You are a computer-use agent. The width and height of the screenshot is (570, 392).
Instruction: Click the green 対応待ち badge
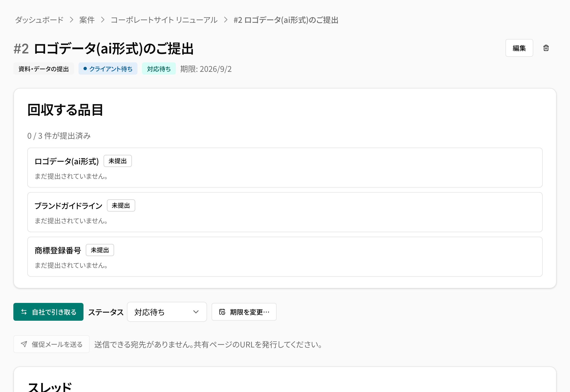click(159, 69)
